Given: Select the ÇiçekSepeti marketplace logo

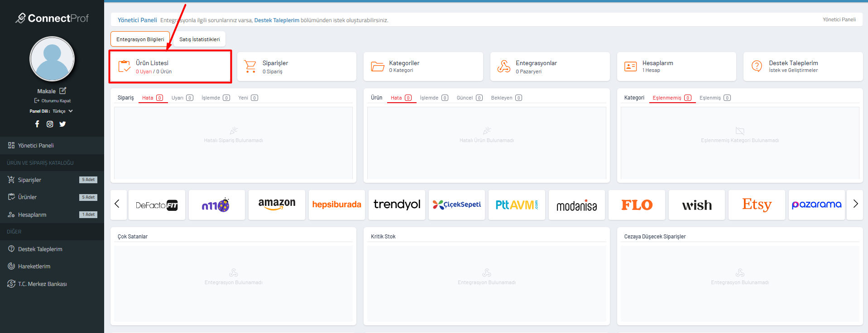Looking at the screenshot, I should 457,205.
